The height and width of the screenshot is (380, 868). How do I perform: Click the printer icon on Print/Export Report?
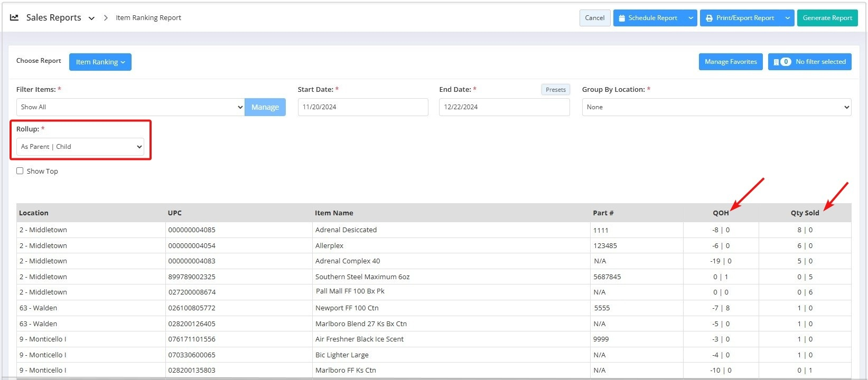(709, 18)
